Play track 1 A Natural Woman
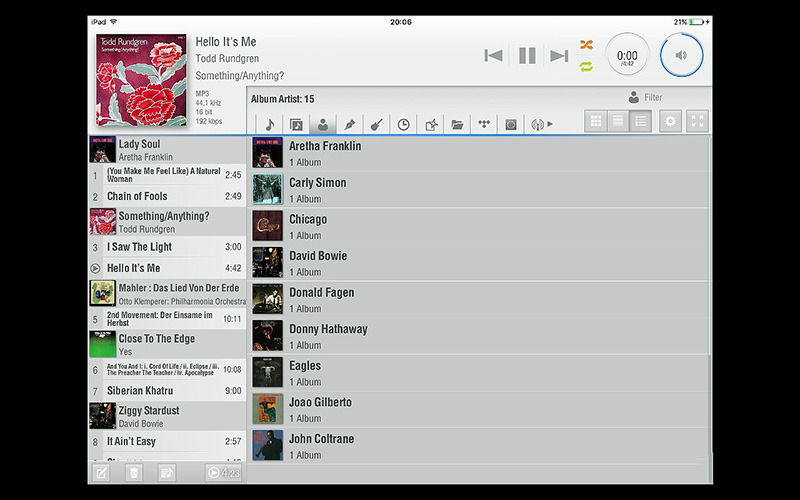The height and width of the screenshot is (500, 800). [x=167, y=175]
